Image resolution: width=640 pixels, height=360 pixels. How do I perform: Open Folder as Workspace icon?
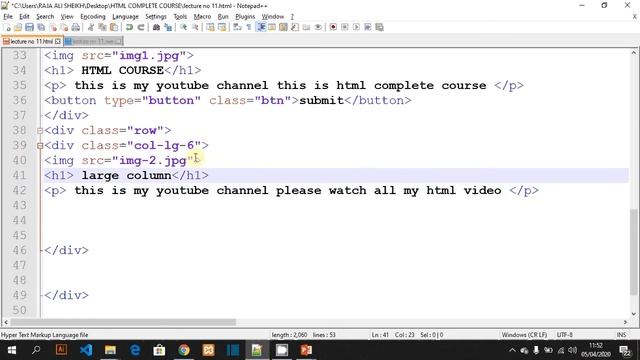pyautogui.click(x=306, y=27)
